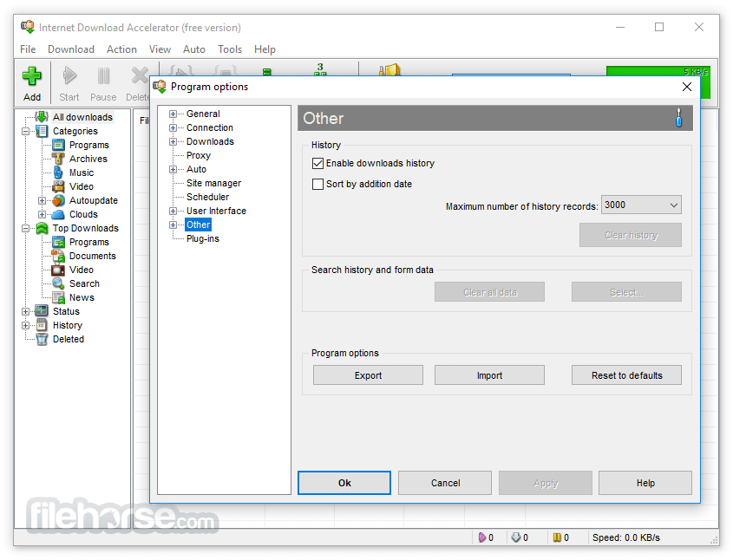Enable Sort by addition date checkbox
The width and height of the screenshot is (733, 560).
point(317,184)
